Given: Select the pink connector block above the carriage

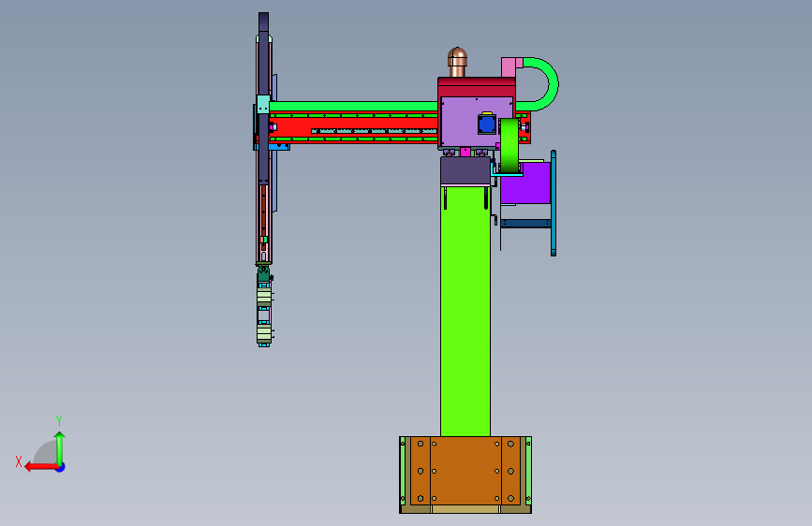Looking at the screenshot, I should click(x=509, y=67).
